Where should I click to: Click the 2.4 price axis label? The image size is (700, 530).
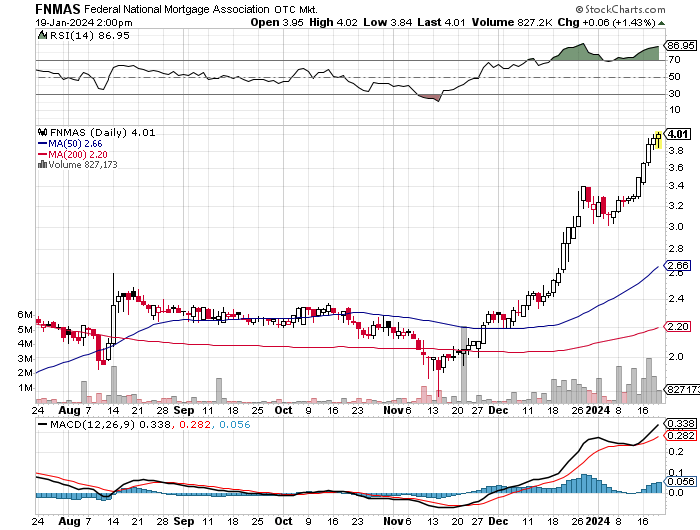(676, 299)
